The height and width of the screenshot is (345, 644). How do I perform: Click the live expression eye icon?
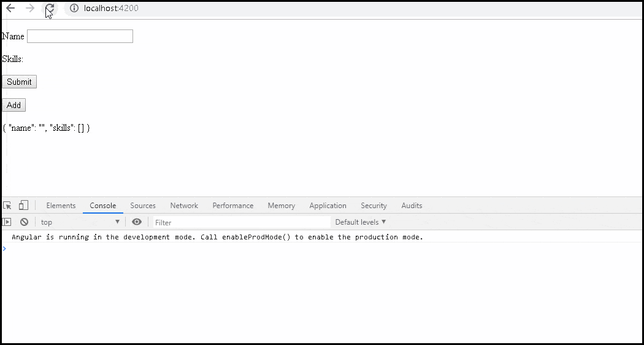(137, 222)
